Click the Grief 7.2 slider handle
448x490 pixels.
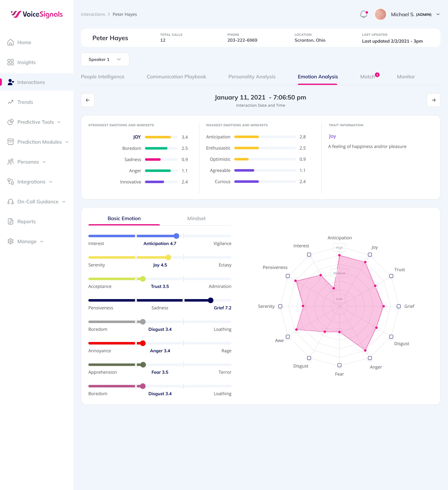[211, 300]
